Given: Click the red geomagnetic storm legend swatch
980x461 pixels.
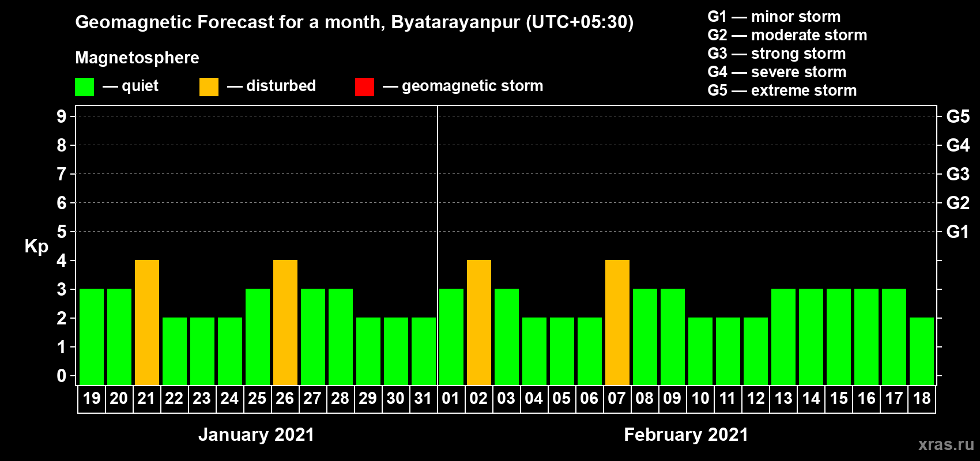Looking at the screenshot, I should tap(364, 87).
